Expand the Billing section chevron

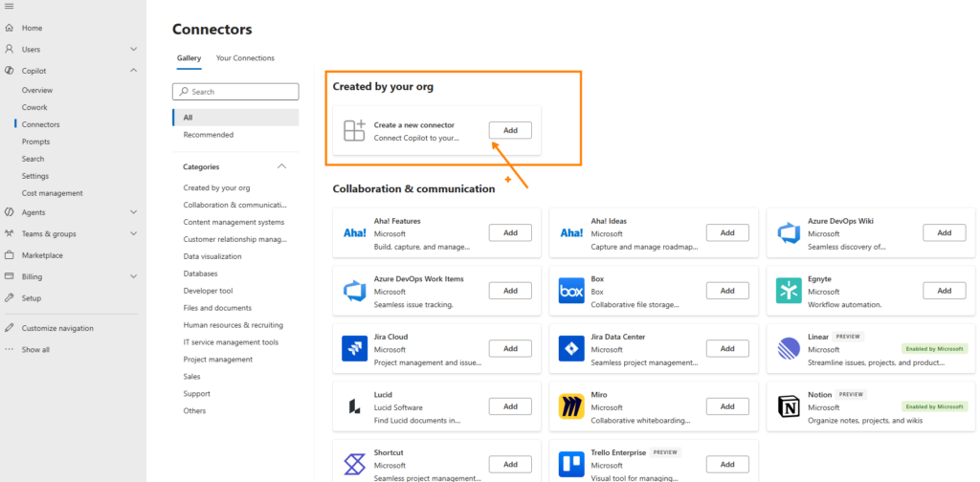click(133, 276)
